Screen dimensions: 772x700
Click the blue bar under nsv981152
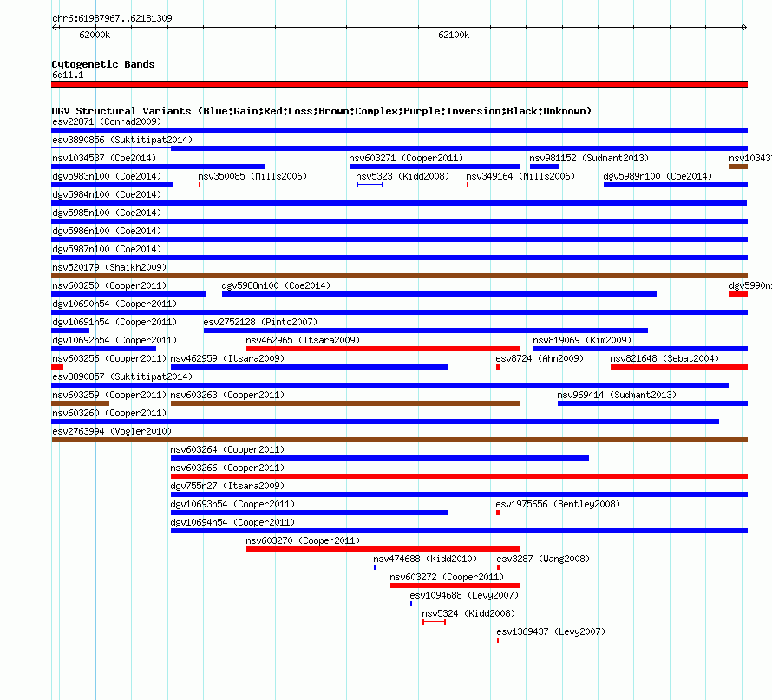pyautogui.click(x=544, y=167)
